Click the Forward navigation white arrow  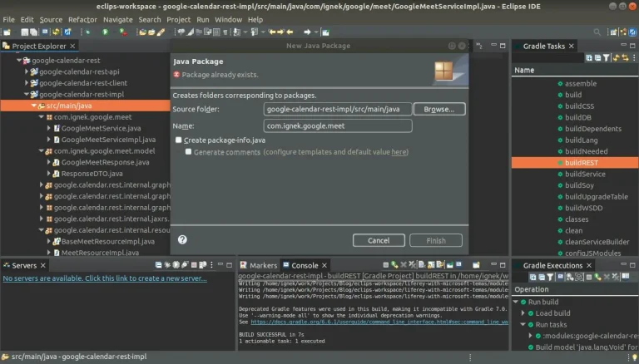coord(307,32)
